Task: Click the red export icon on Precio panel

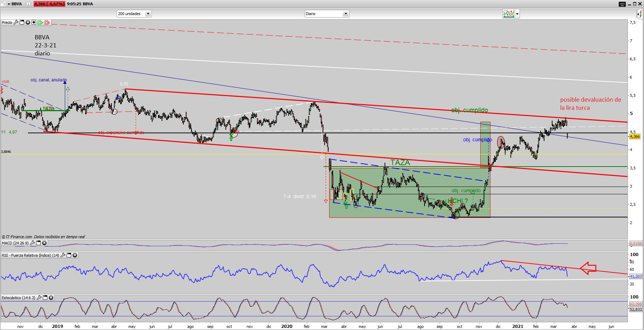Action: coord(47,22)
